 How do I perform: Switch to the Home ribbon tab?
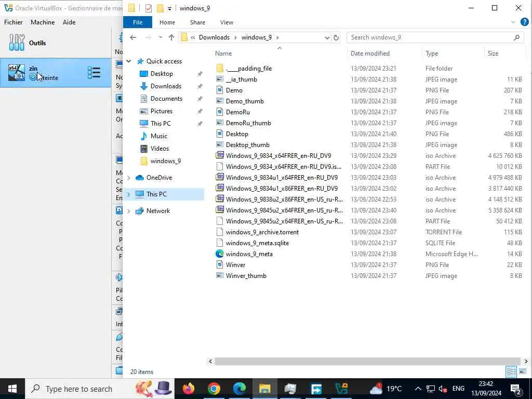167,22
